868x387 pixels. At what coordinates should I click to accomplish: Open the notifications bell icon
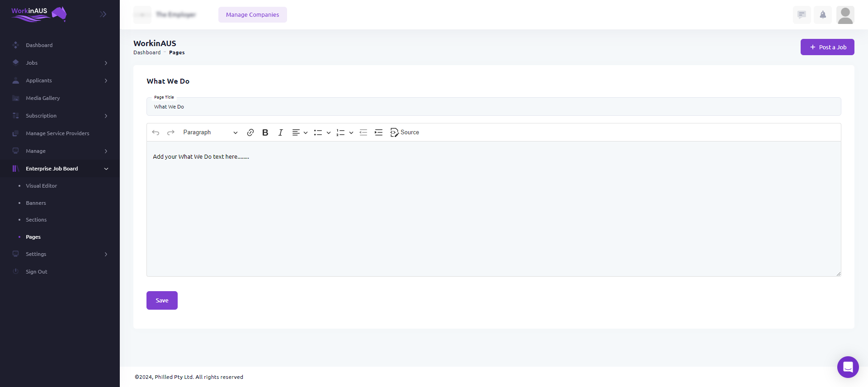pyautogui.click(x=823, y=14)
